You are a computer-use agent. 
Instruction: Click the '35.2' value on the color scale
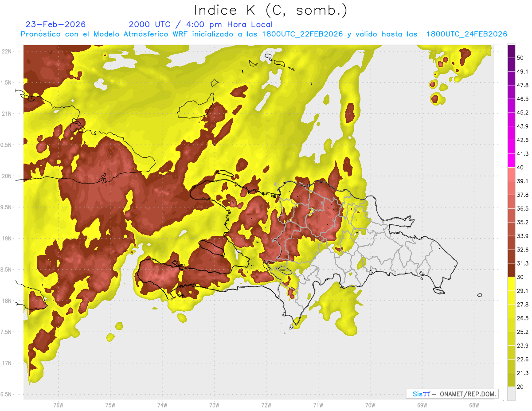pyautogui.click(x=523, y=222)
